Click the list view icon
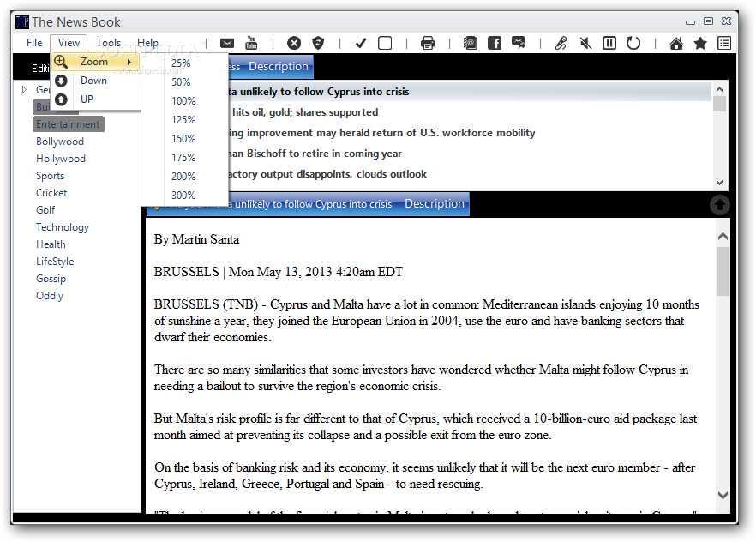Viewport: 756px width, 542px height. [724, 44]
